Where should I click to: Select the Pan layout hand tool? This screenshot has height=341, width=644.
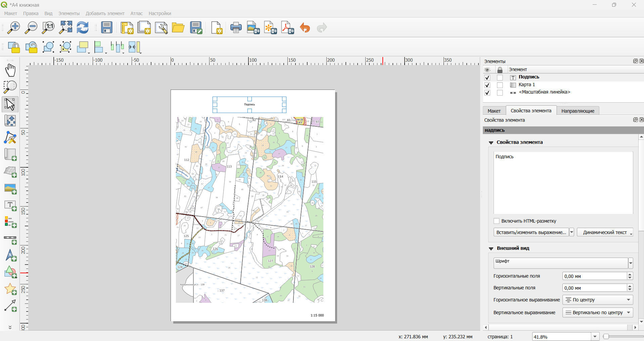coord(10,70)
